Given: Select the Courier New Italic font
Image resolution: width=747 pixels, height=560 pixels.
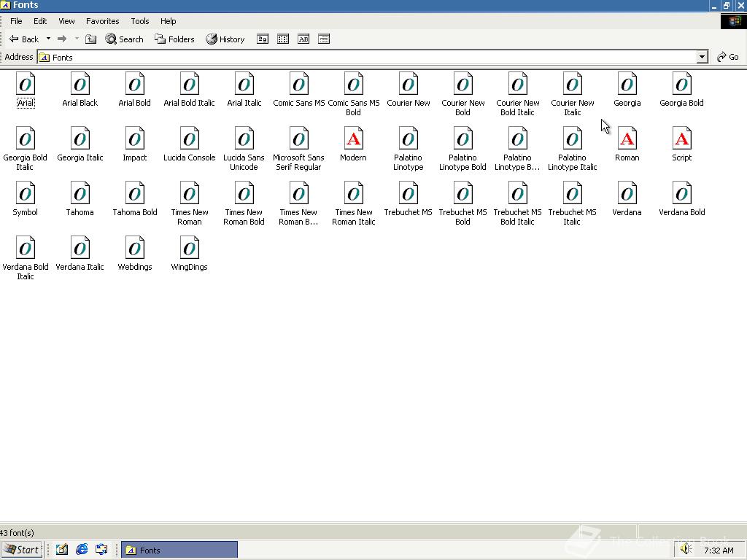Looking at the screenshot, I should (x=572, y=84).
